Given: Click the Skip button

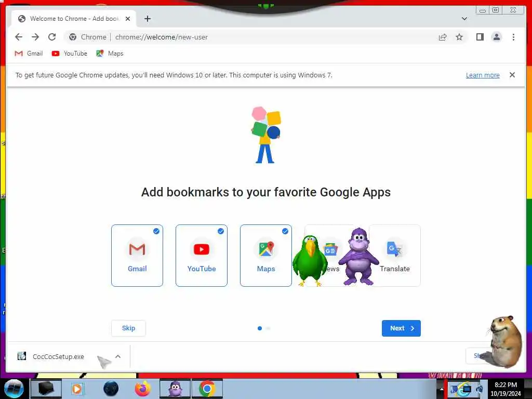Looking at the screenshot, I should (128, 328).
